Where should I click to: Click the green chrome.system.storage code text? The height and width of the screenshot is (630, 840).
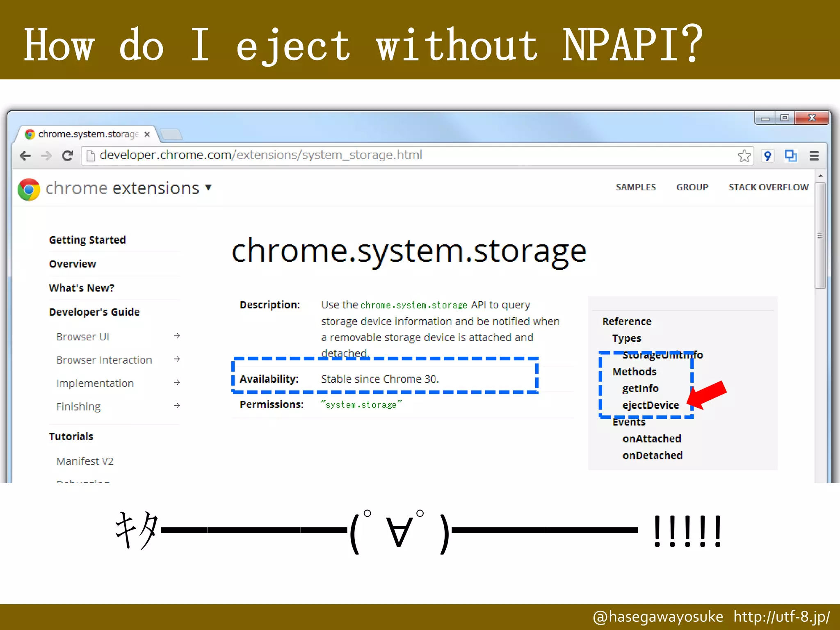point(414,305)
